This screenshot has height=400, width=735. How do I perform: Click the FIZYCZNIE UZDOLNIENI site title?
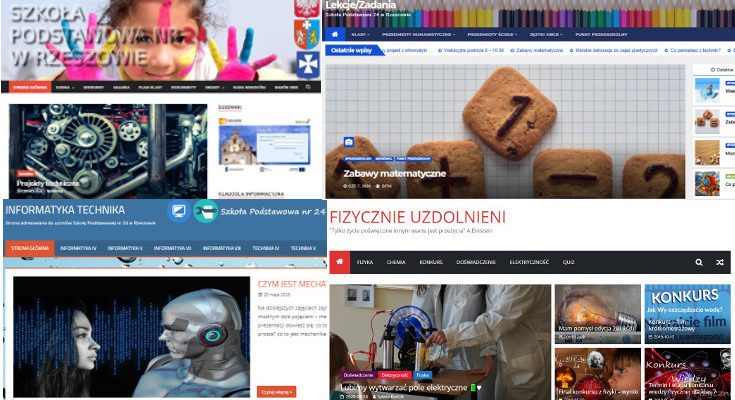418,217
